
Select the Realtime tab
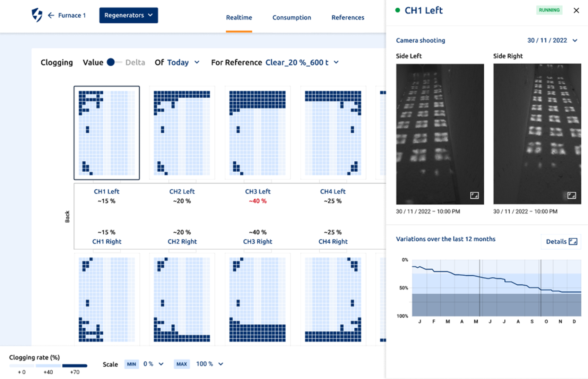239,18
